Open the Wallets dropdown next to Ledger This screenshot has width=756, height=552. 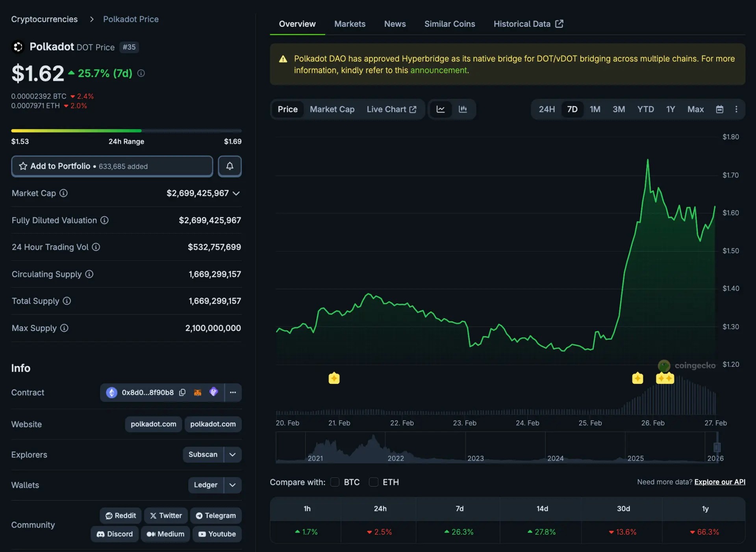coord(232,485)
